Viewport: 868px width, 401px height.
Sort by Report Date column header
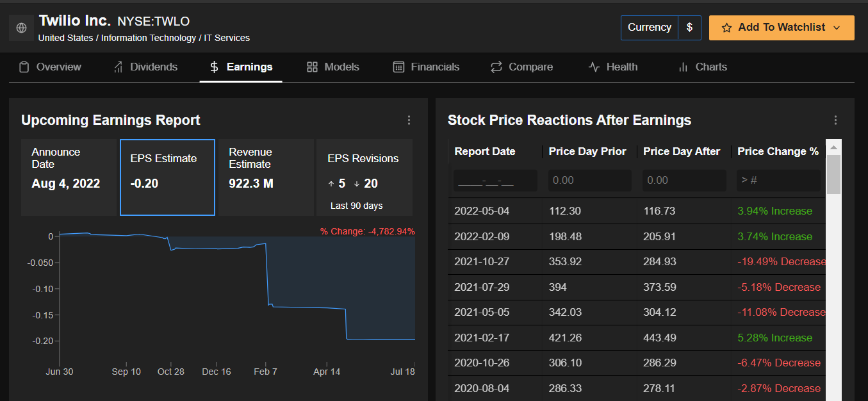485,152
